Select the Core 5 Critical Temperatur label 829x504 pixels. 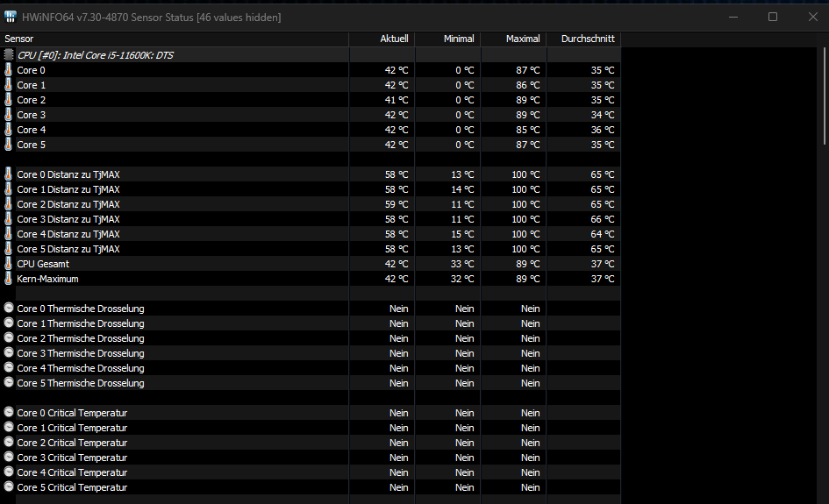pos(72,487)
